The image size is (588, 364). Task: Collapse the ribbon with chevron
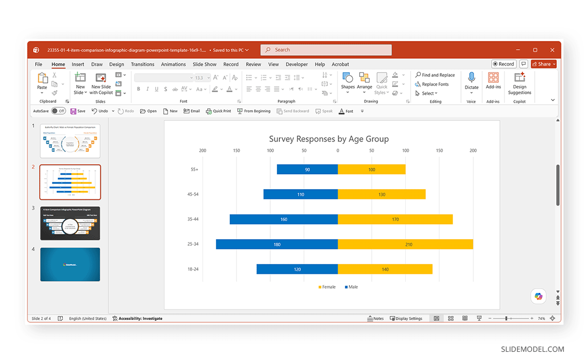pos(553,100)
